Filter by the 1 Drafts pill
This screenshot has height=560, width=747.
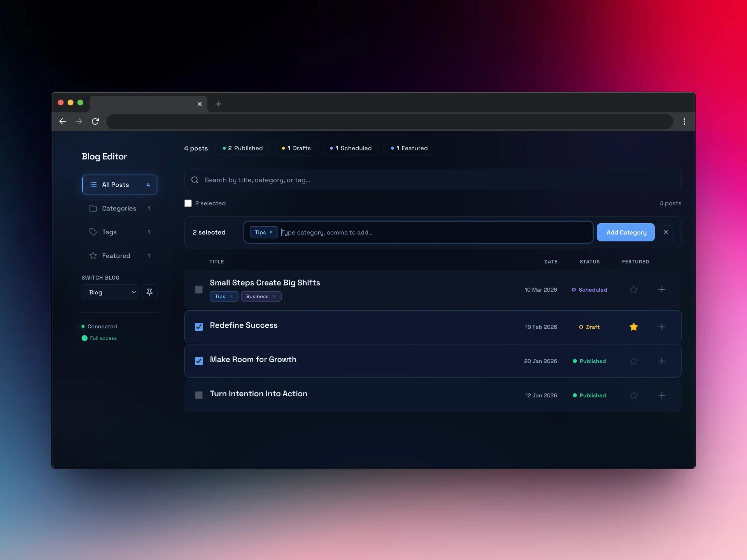tap(296, 148)
